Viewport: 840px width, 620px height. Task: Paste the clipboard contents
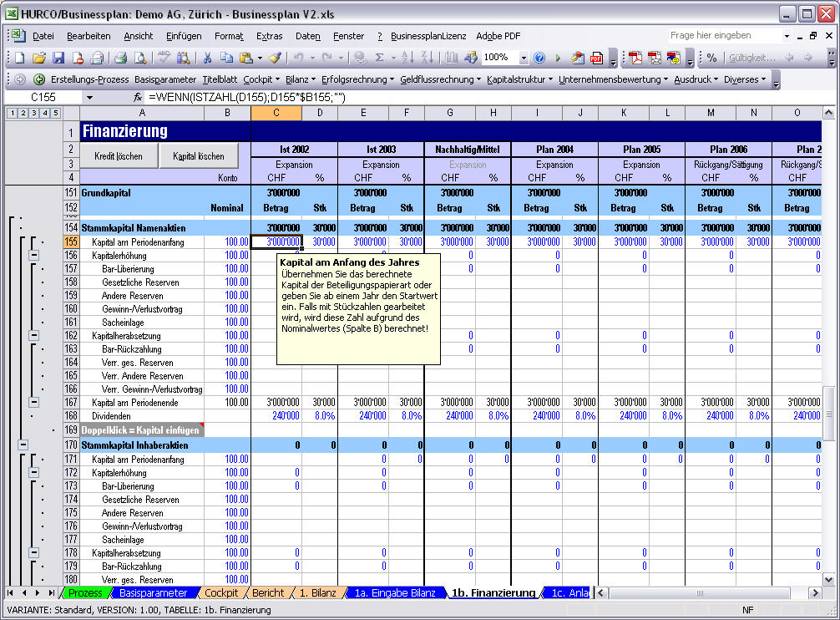(245, 58)
